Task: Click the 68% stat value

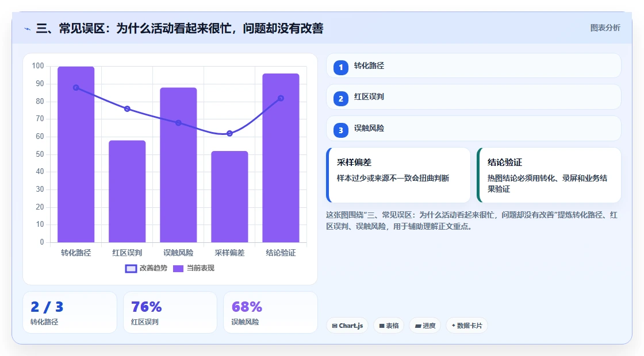Action: coord(247,307)
